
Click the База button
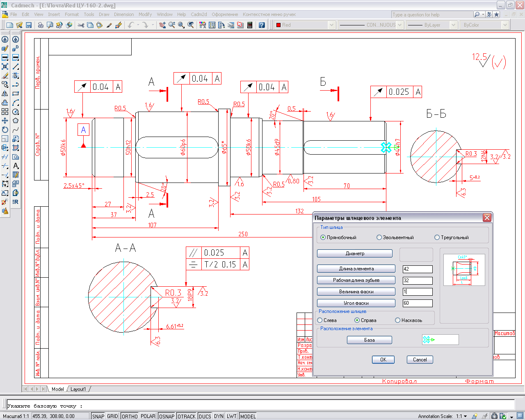(369, 340)
